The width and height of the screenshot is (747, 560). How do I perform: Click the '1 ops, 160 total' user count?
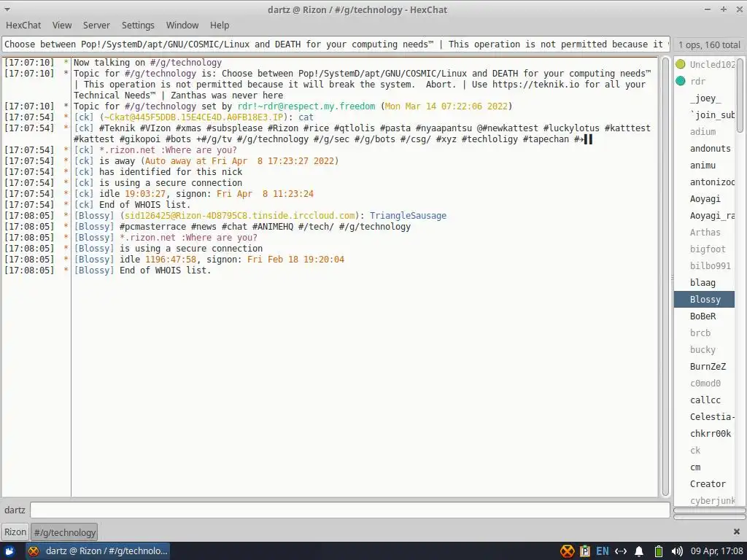point(709,44)
